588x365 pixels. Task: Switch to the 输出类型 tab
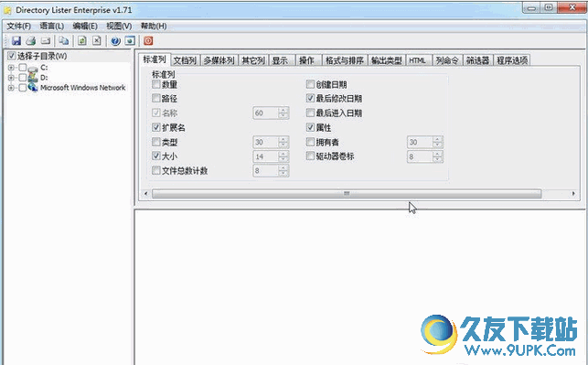tap(386, 60)
